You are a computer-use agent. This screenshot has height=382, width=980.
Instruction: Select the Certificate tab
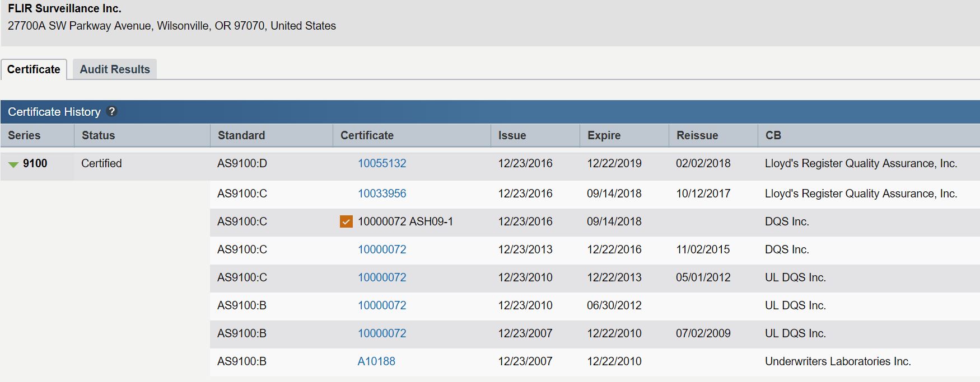coord(34,69)
